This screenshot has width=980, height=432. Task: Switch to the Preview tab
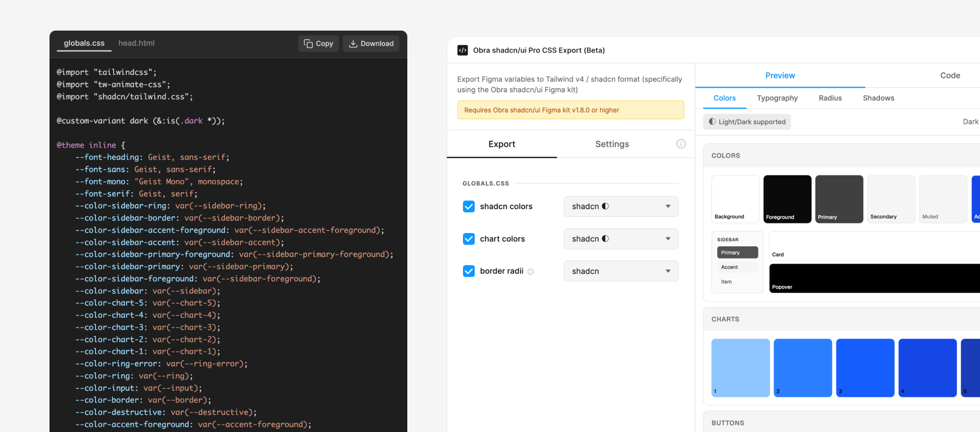pyautogui.click(x=780, y=75)
